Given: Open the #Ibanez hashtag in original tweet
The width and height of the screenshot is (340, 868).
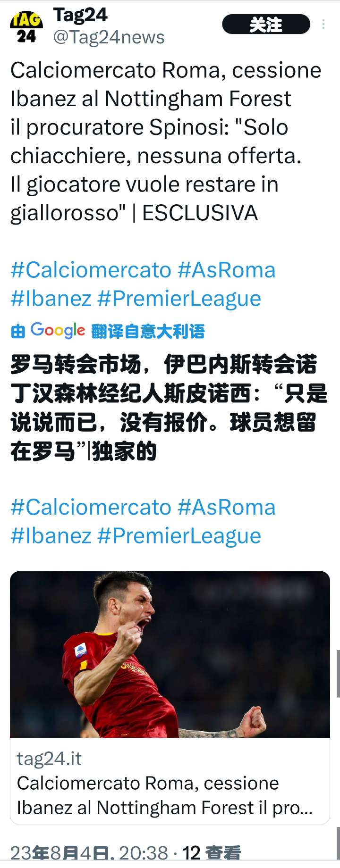Looking at the screenshot, I should (51, 299).
